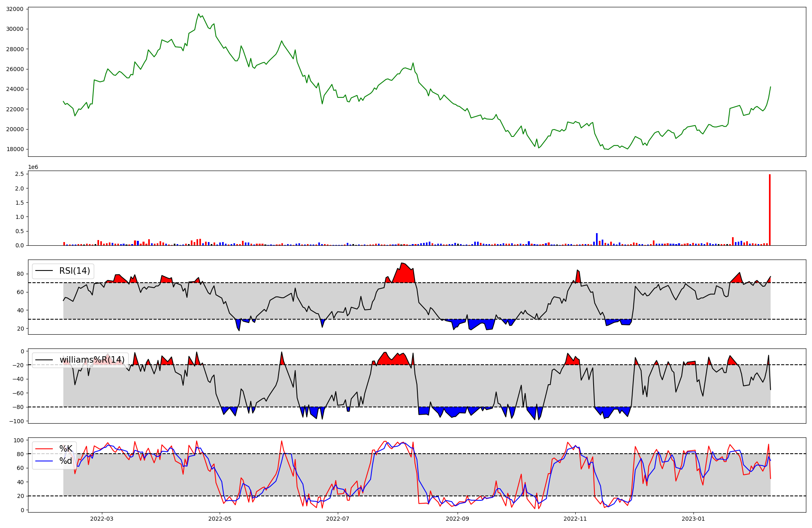This screenshot has height=528, width=812.
Task: Click the %d legend text
Action: click(66, 461)
